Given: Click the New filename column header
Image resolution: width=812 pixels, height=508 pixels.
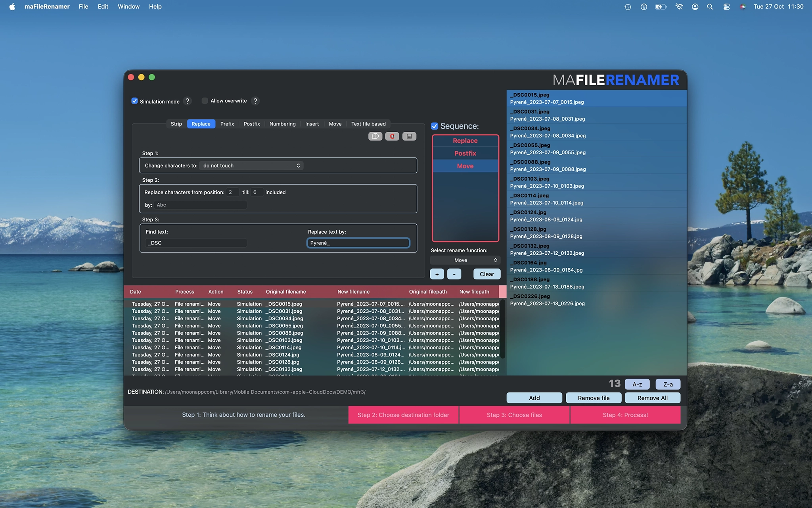Looking at the screenshot, I should click(354, 292).
